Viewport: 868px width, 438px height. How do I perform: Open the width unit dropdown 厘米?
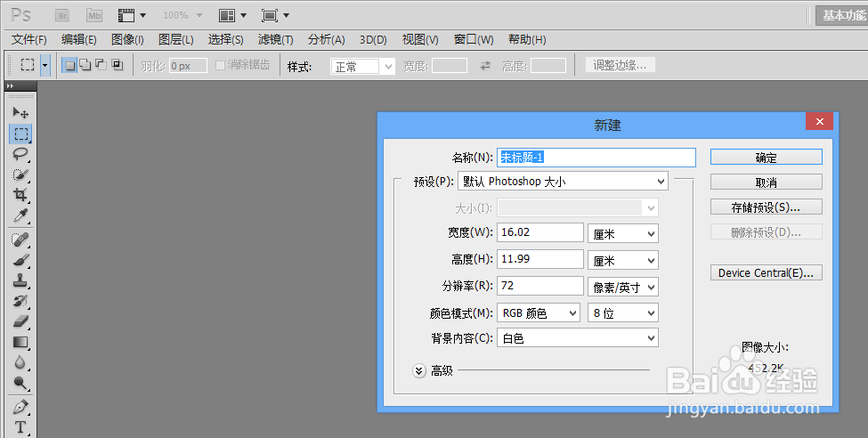coord(623,233)
